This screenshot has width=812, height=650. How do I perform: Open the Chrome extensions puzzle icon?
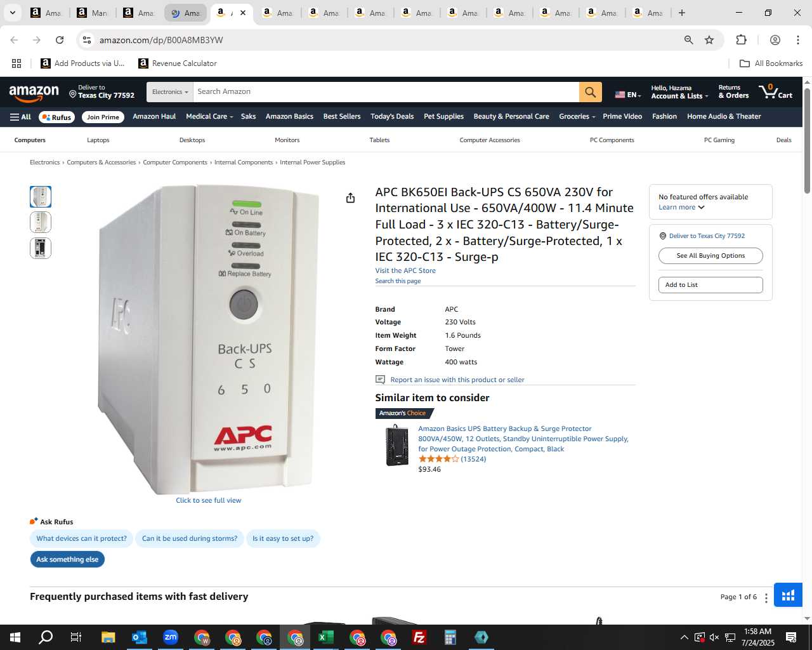tap(741, 40)
